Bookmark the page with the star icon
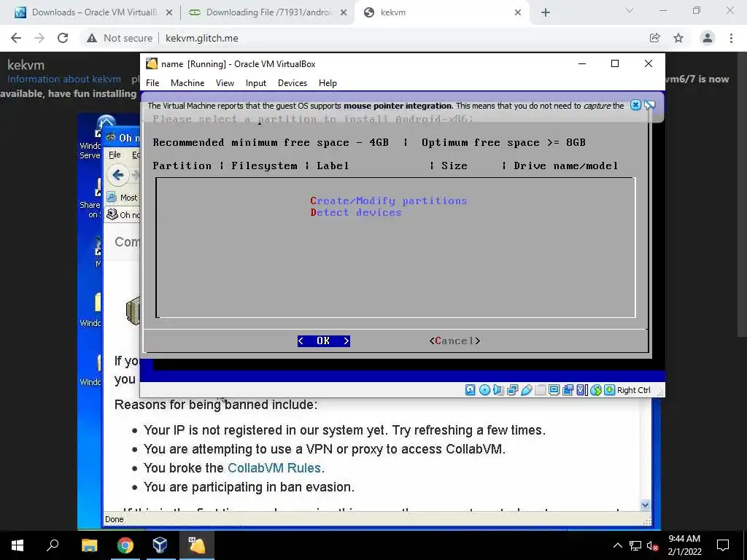The width and height of the screenshot is (747, 560). pyautogui.click(x=678, y=38)
